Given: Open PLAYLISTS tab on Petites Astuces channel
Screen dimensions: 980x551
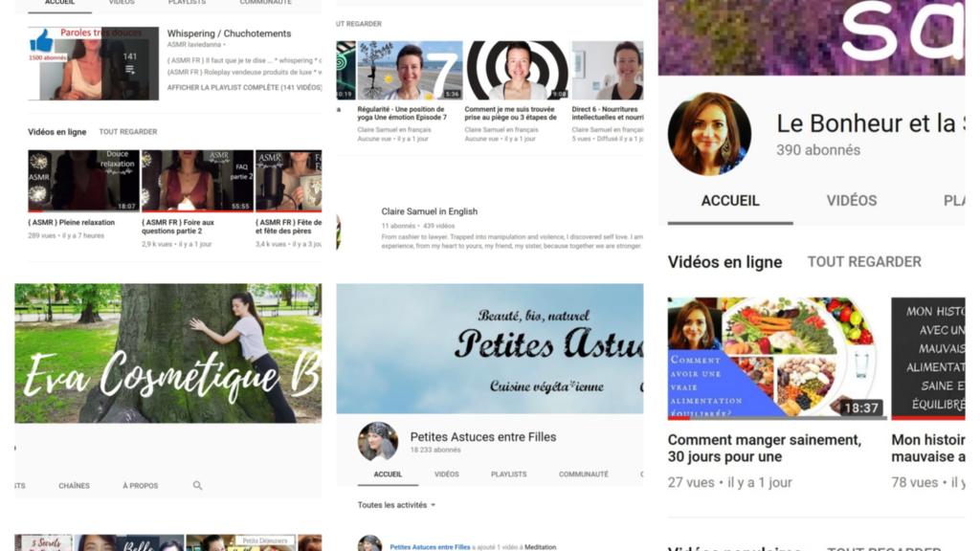Looking at the screenshot, I should click(509, 474).
